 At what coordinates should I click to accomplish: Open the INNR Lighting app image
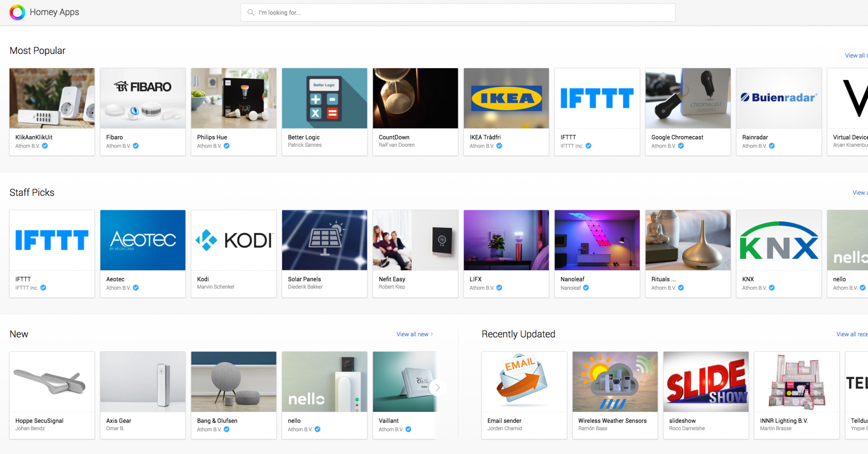click(x=797, y=382)
